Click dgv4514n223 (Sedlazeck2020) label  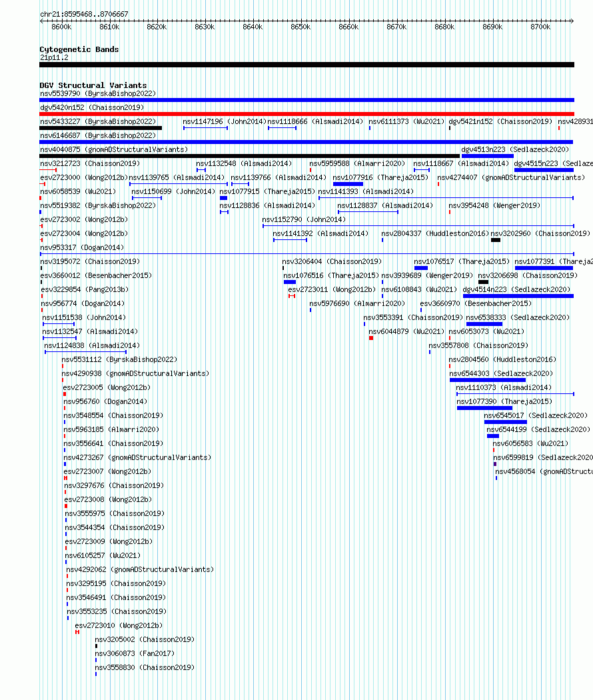[x=516, y=289]
